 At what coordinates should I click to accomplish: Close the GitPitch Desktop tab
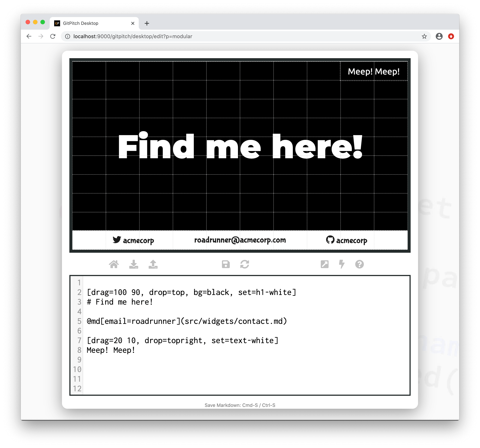pos(133,23)
